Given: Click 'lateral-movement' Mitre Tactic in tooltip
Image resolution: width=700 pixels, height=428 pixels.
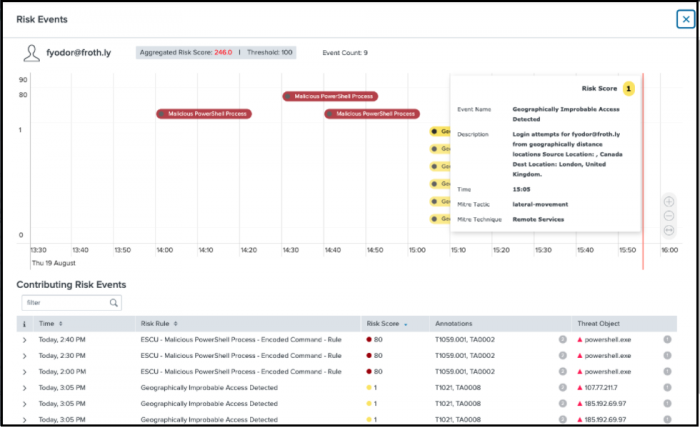Looking at the screenshot, I should pyautogui.click(x=540, y=204).
